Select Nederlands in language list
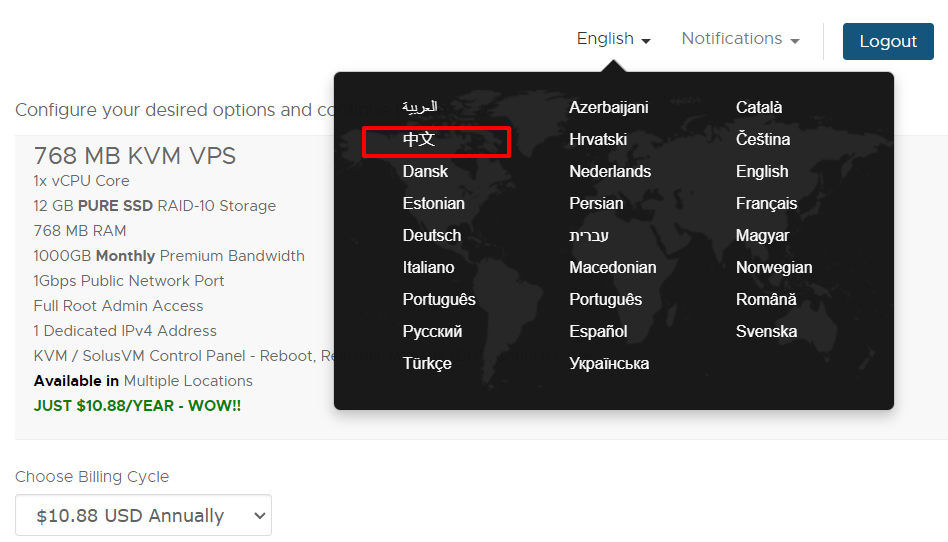Image resolution: width=948 pixels, height=542 pixels. coord(610,171)
